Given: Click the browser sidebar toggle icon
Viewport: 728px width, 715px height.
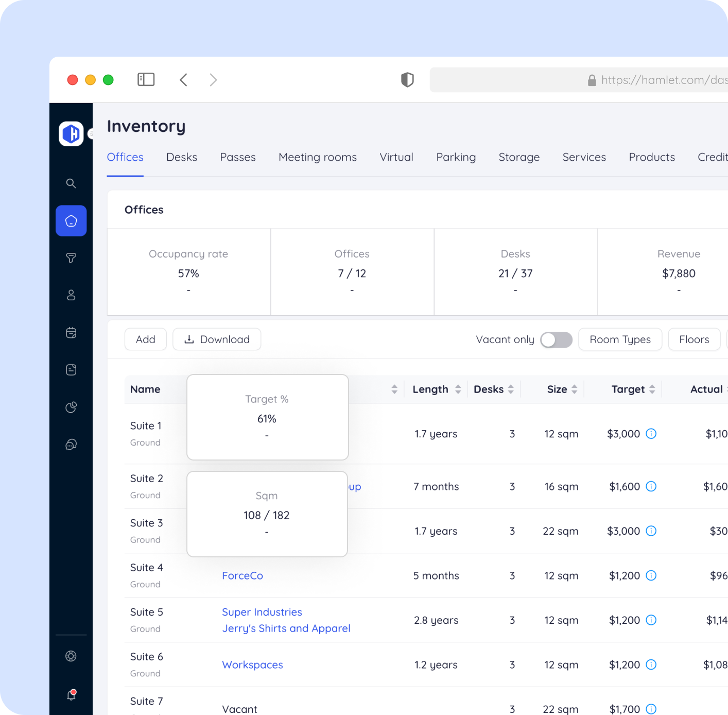Looking at the screenshot, I should click(146, 79).
